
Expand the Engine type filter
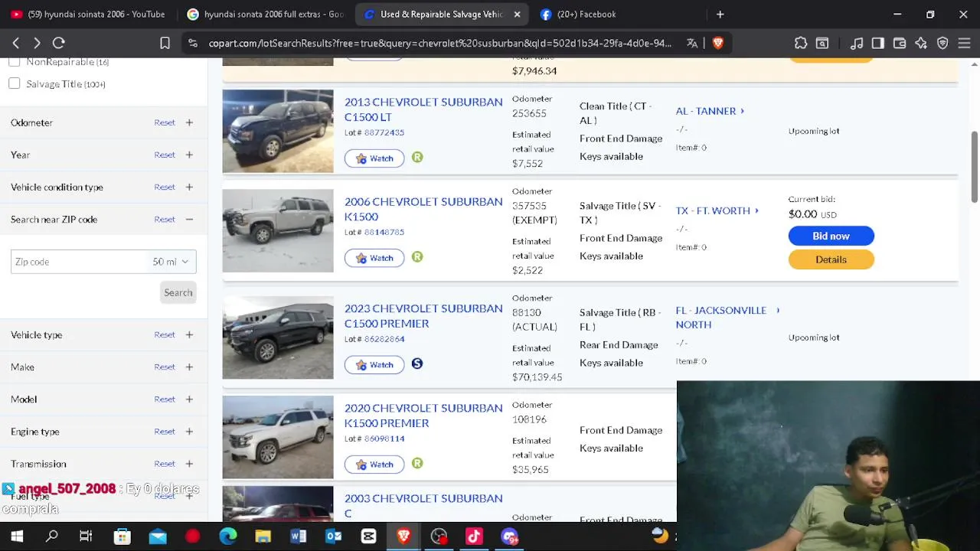[189, 432]
